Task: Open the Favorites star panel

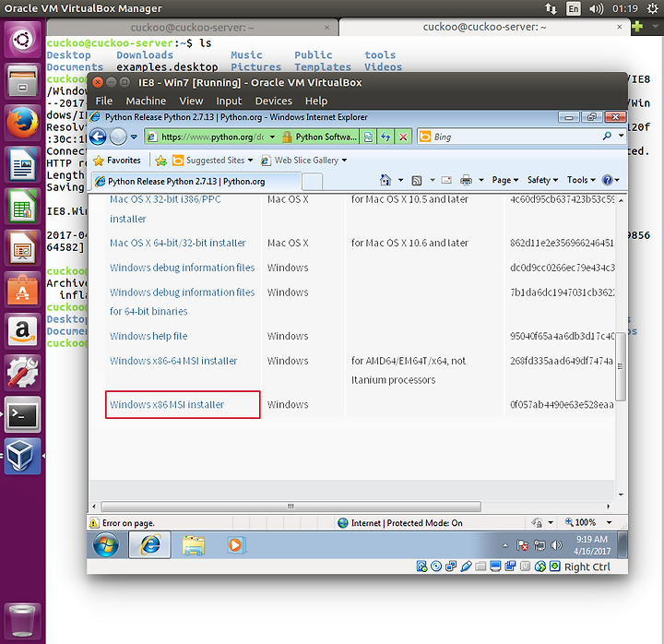Action: coord(117,161)
